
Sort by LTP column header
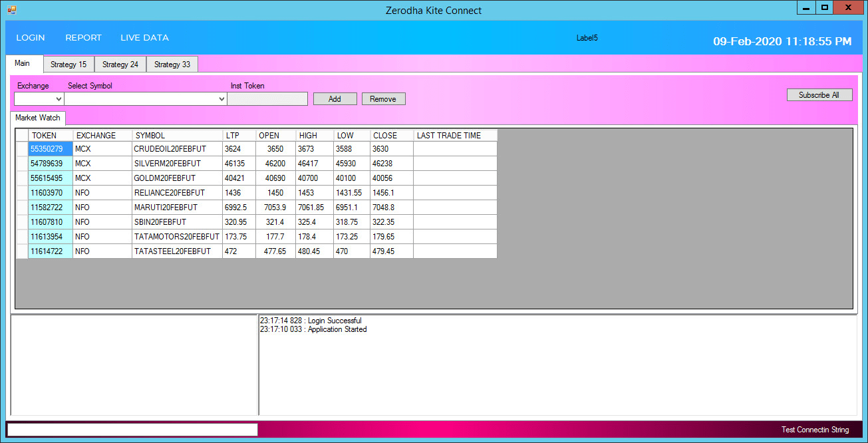tap(239, 135)
